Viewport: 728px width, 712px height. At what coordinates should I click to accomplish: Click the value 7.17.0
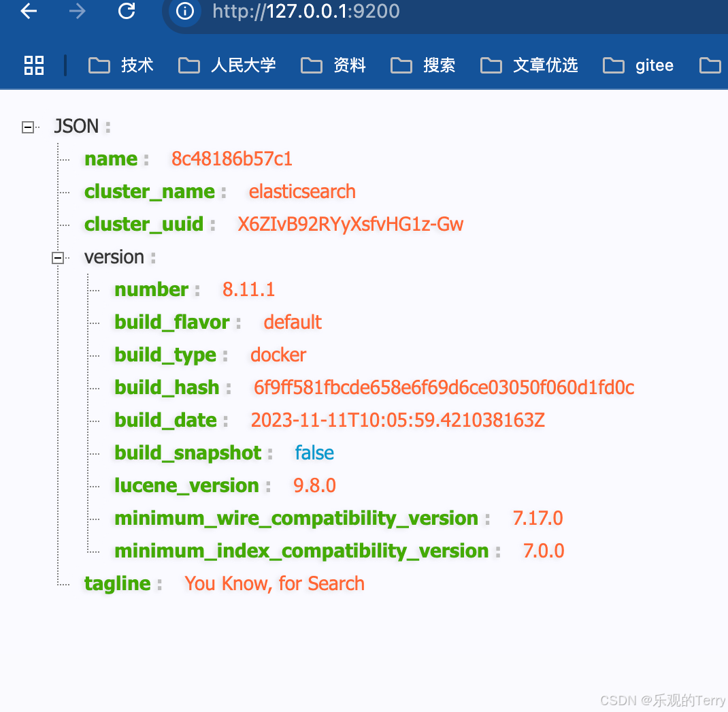pyautogui.click(x=537, y=518)
